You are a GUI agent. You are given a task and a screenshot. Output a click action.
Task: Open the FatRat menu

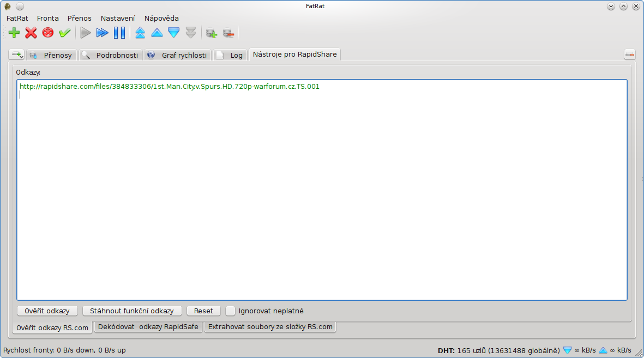(x=17, y=18)
